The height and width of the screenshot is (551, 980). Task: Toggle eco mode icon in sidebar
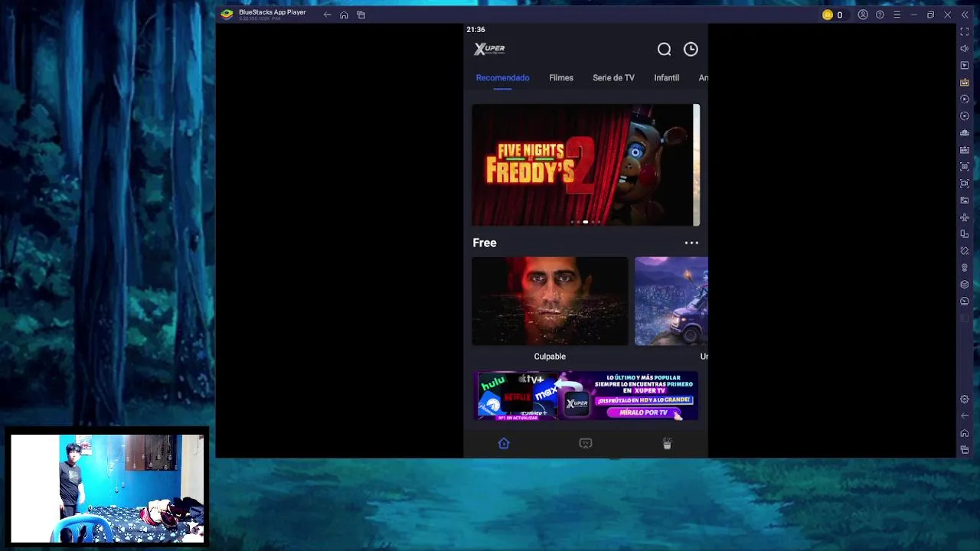coord(965,301)
